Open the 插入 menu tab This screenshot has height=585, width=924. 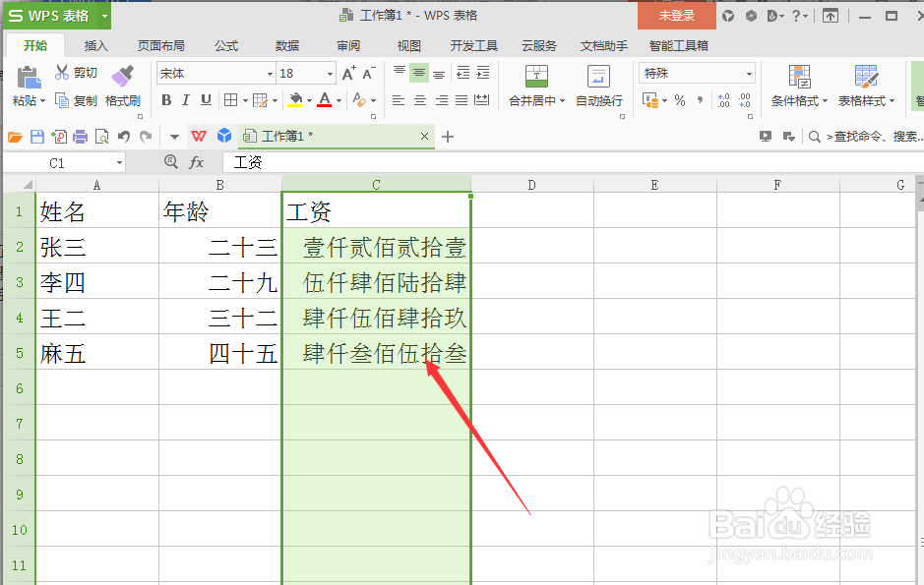click(94, 45)
